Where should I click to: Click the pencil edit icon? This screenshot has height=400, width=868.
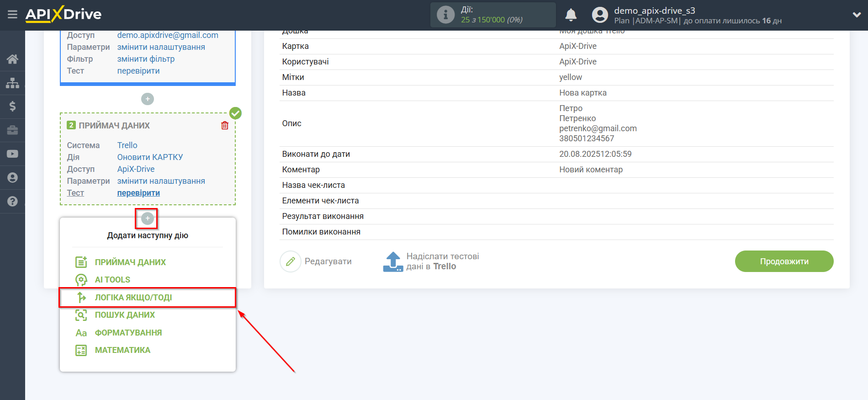(x=291, y=261)
